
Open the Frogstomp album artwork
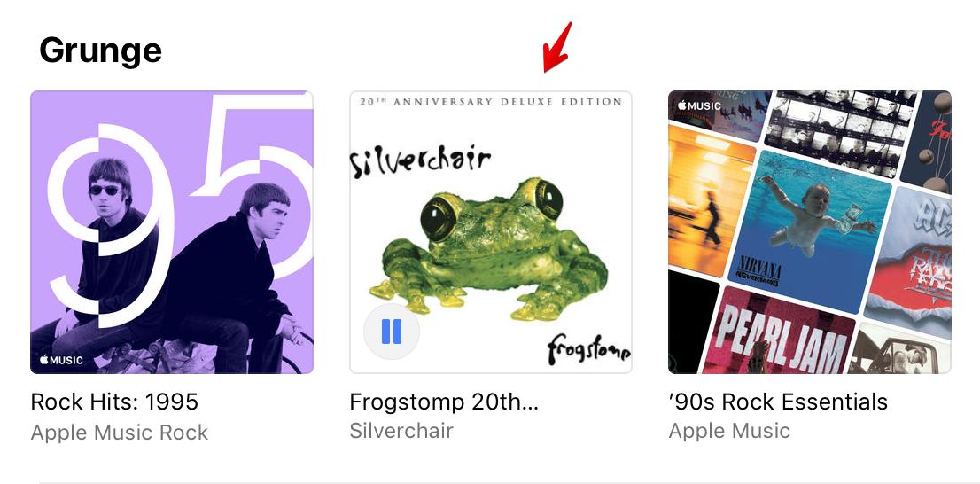pos(491,232)
